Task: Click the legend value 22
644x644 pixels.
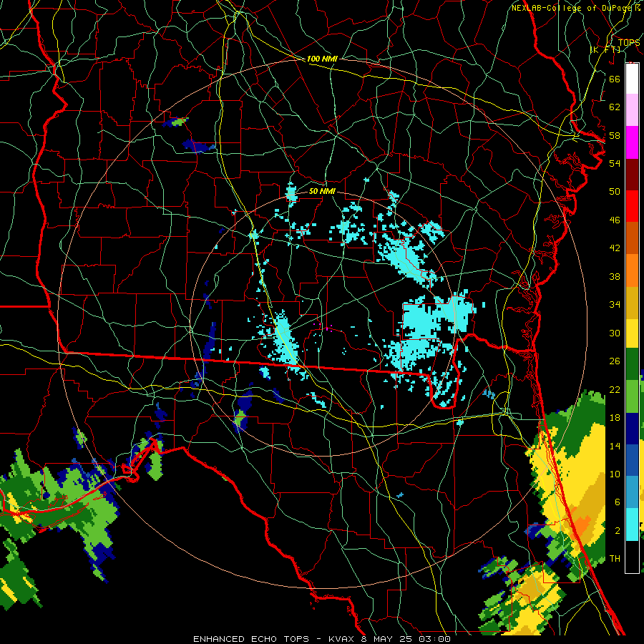Action: 615,389
